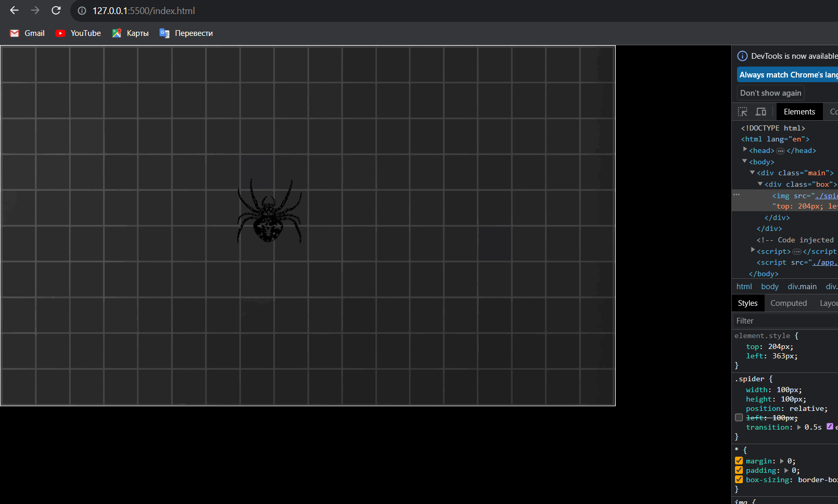Select the DOCTYPE html line
Image resolution: width=838 pixels, height=504 pixels.
(773, 128)
